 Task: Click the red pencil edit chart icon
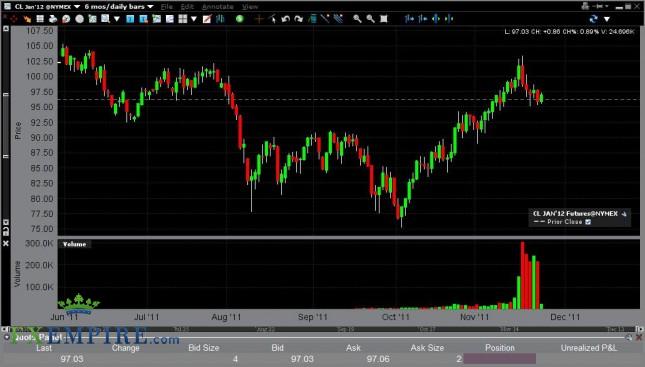207,19
